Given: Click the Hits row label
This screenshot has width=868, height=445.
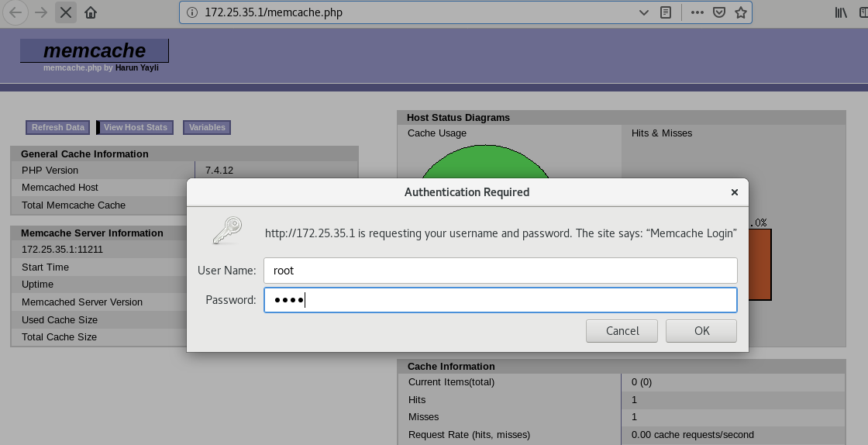Looking at the screenshot, I should point(417,399).
